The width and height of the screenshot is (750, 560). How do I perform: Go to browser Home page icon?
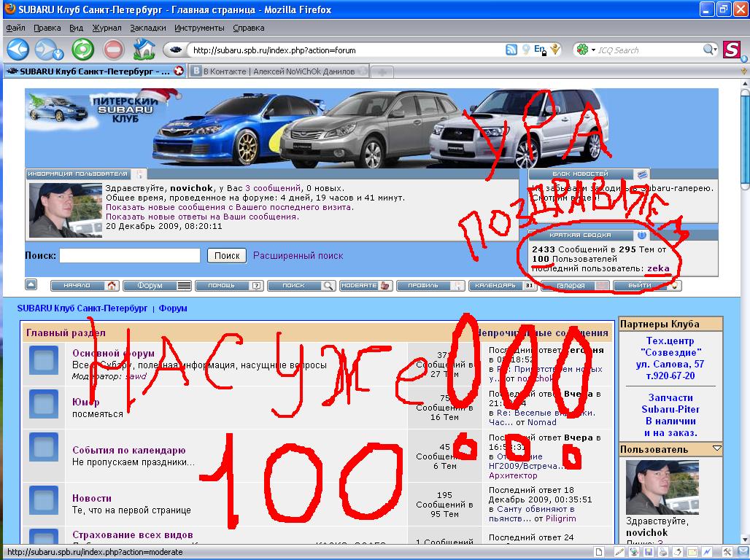click(144, 50)
